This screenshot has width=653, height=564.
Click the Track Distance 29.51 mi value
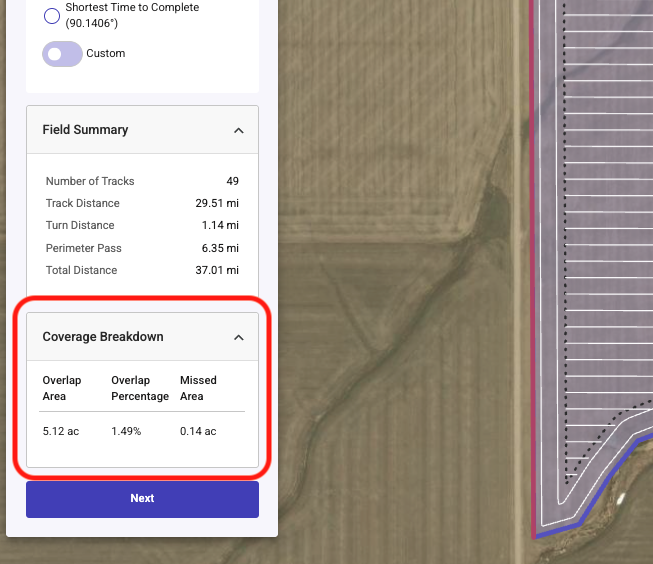[x=217, y=203]
